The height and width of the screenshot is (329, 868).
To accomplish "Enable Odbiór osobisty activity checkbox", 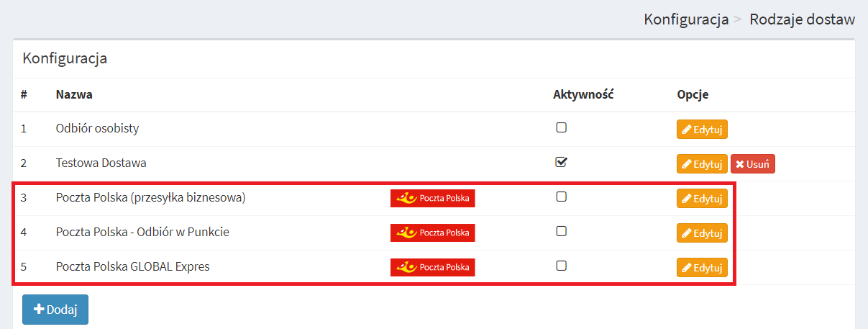I will coord(562,127).
